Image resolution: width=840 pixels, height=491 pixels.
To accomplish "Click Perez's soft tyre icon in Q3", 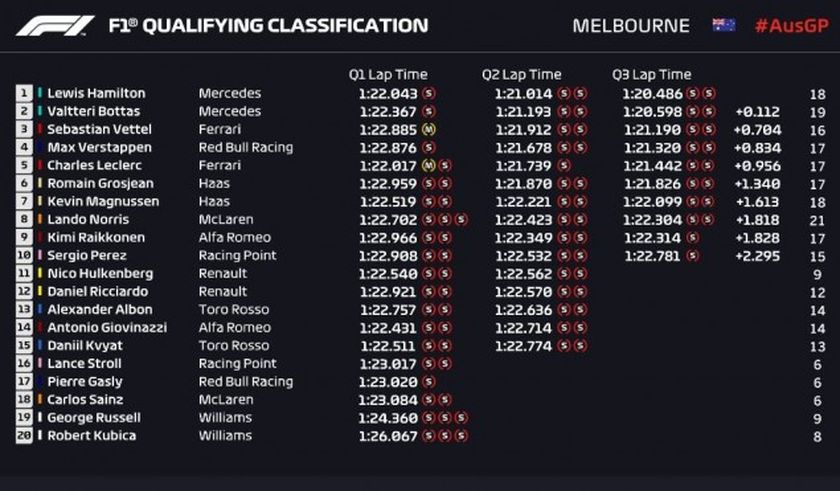I will (x=692, y=256).
